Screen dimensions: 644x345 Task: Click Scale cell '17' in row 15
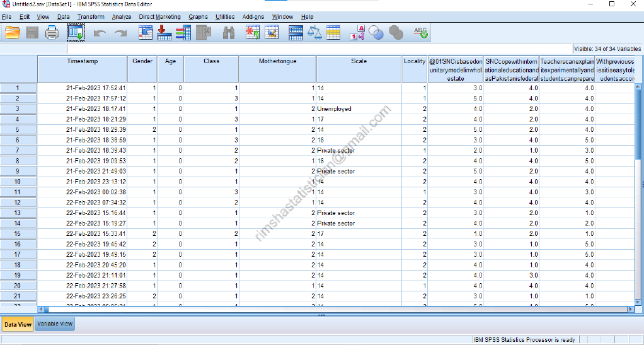click(x=359, y=233)
